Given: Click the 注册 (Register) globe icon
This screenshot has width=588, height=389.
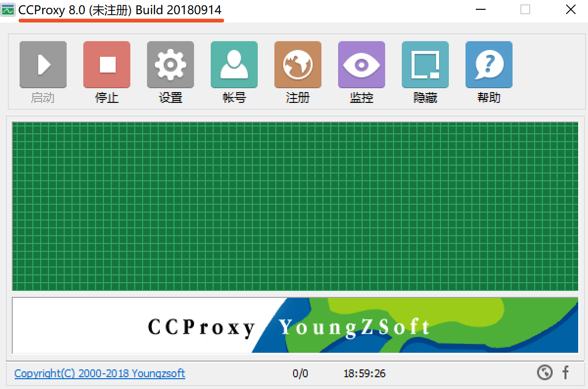Looking at the screenshot, I should click(x=298, y=65).
